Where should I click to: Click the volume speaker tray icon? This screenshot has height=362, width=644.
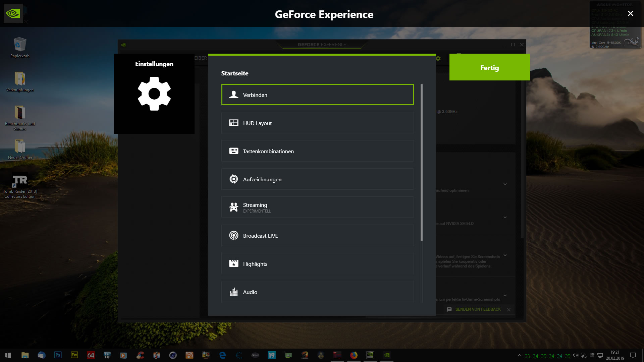tap(576, 355)
